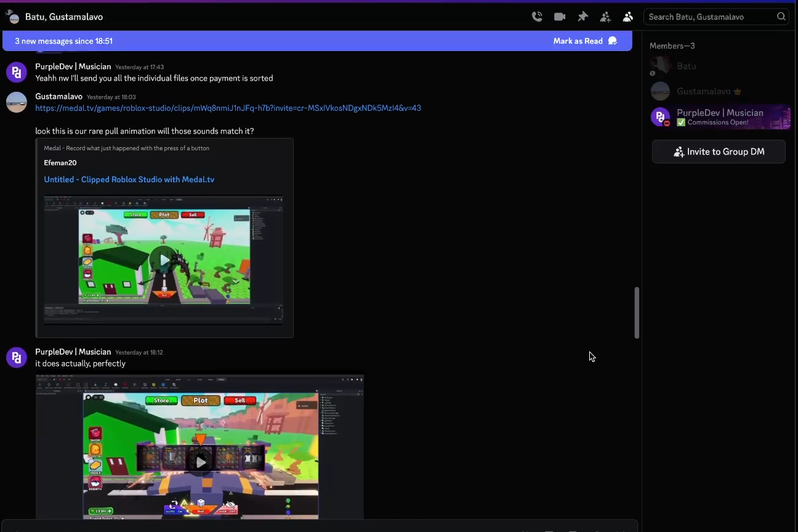Open the pinned messages panel
798x532 pixels.
pos(582,17)
